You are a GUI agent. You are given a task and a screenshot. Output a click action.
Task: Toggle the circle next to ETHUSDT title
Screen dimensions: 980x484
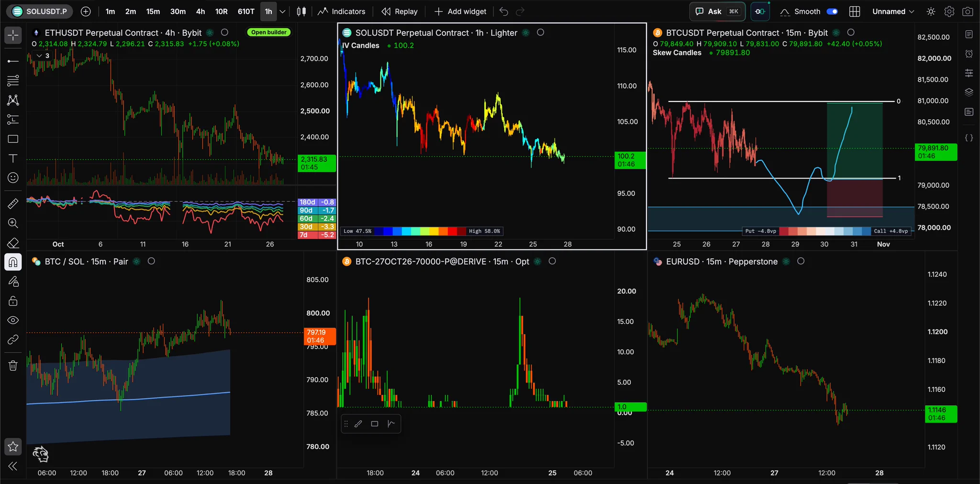pos(224,33)
